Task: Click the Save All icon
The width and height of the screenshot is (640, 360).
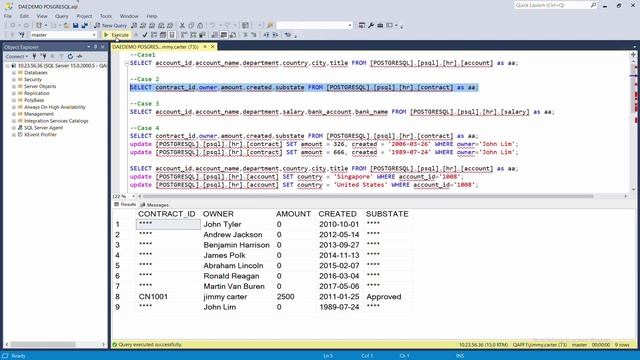Action: tap(84, 25)
